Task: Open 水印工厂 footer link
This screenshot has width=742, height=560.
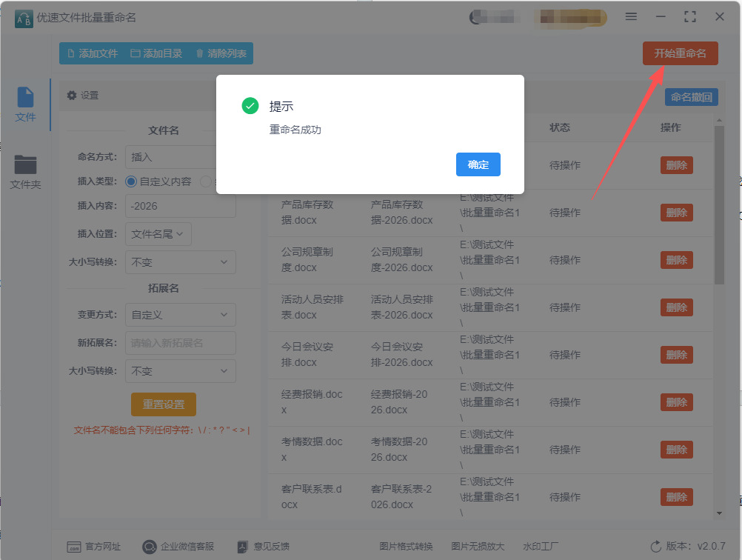Action: click(x=541, y=546)
